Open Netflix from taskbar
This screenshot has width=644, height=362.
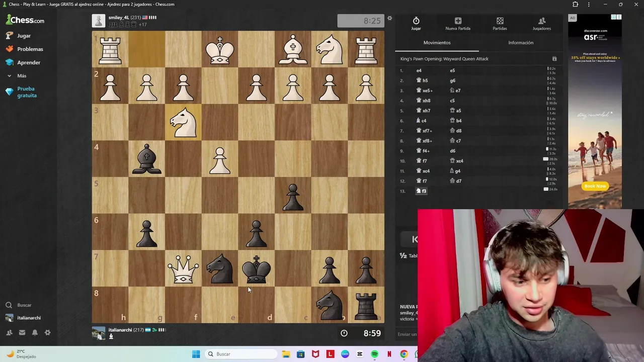pos(389,354)
